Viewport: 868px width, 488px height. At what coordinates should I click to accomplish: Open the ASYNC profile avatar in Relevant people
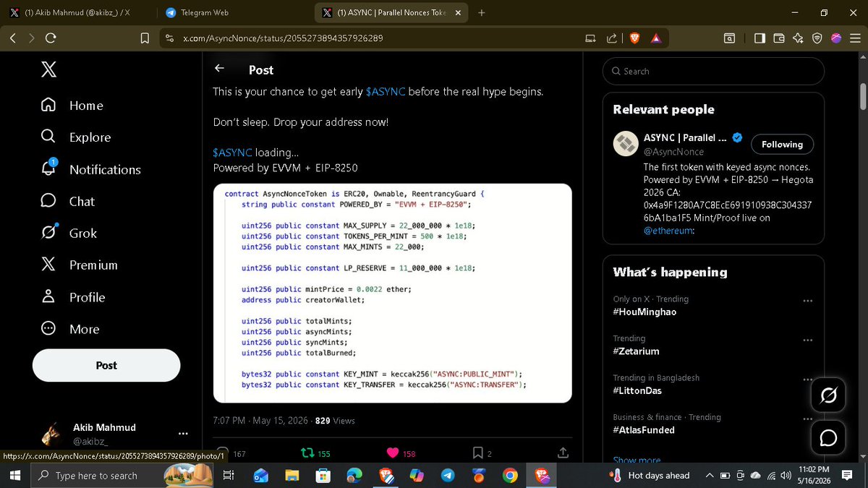point(626,144)
